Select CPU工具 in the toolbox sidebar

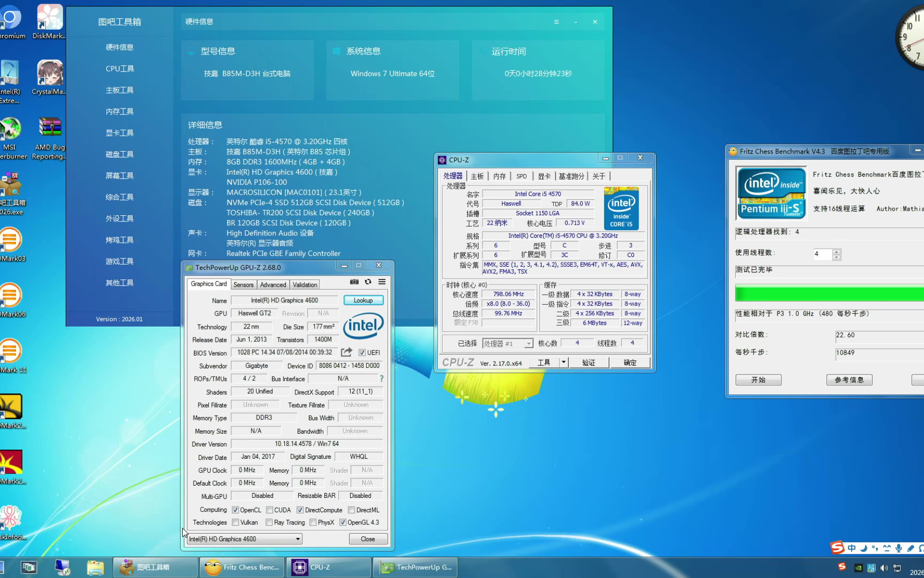pos(120,69)
